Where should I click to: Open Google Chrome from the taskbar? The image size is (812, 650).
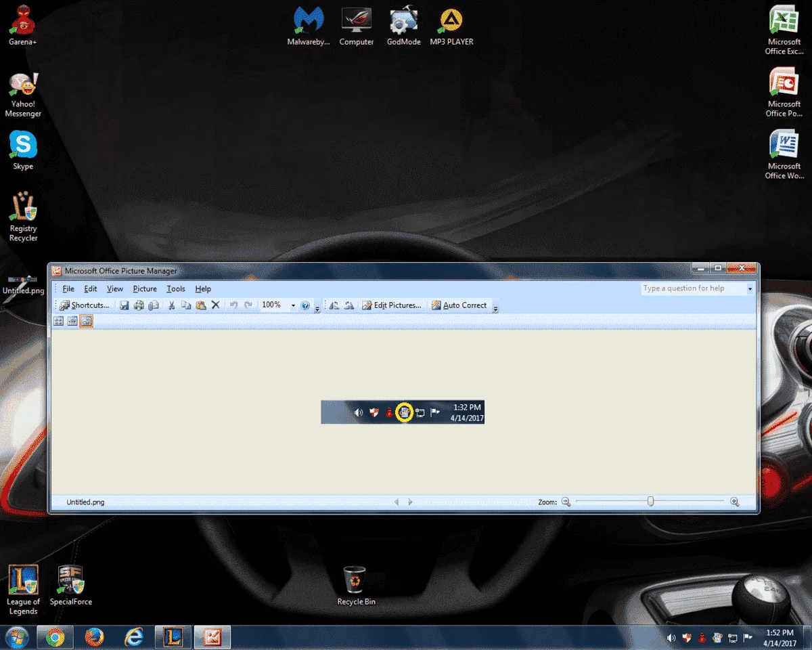[55, 637]
